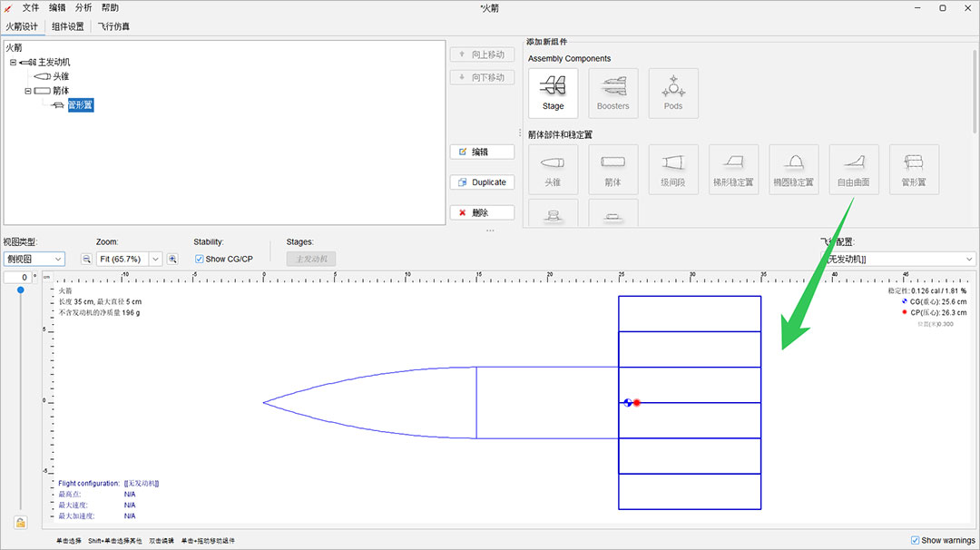Add a 级间段 transition component
Viewport: 980px width, 550px height.
673,170
